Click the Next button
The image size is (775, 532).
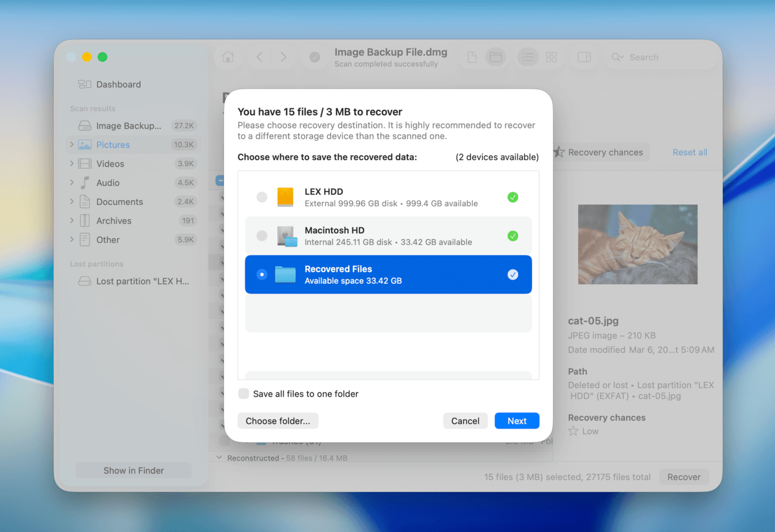[517, 420]
